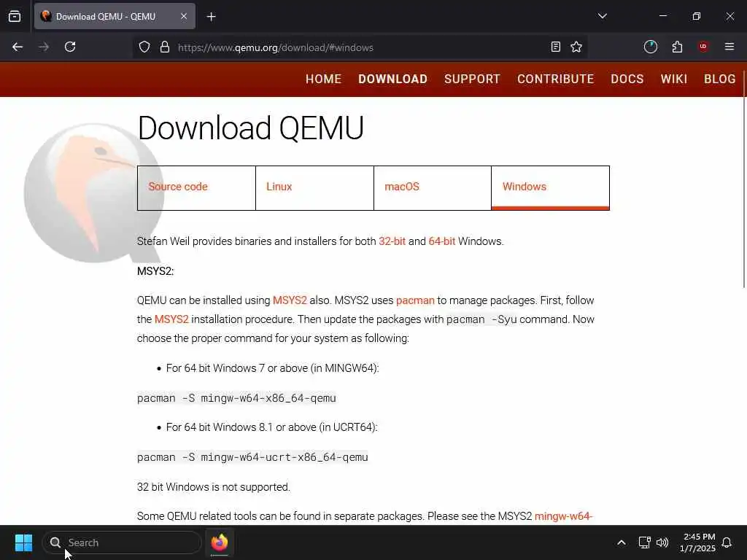
Task: Open the mingw-w64- packages link
Action: [x=564, y=516]
